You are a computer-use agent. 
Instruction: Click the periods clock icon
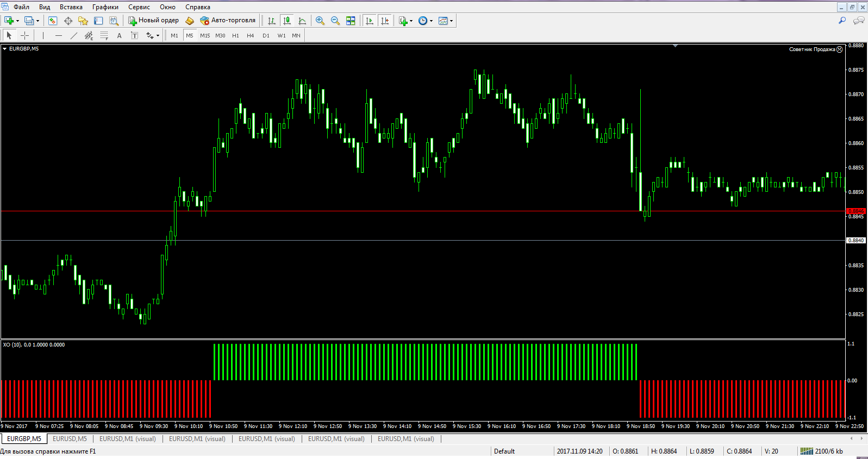click(423, 21)
